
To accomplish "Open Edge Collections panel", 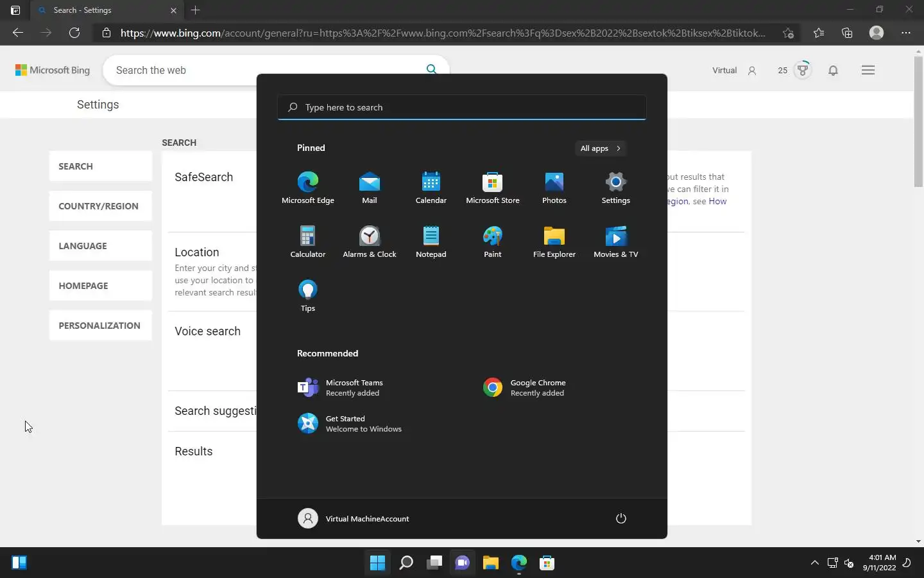I will click(x=847, y=33).
